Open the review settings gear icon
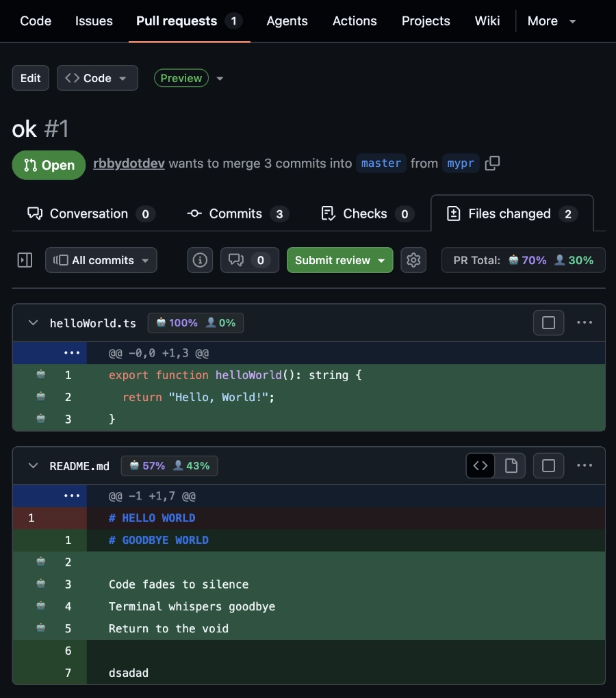The width and height of the screenshot is (616, 698). click(413, 260)
